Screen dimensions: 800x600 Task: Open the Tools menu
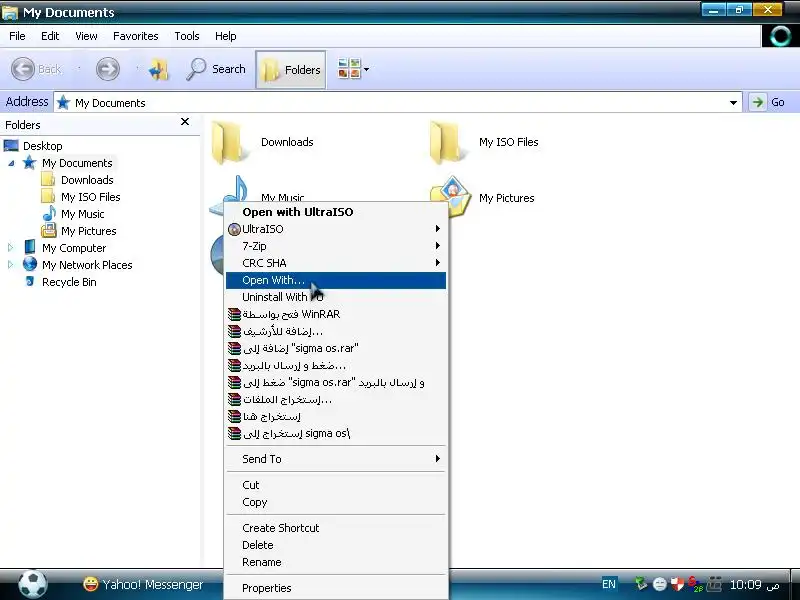(187, 36)
